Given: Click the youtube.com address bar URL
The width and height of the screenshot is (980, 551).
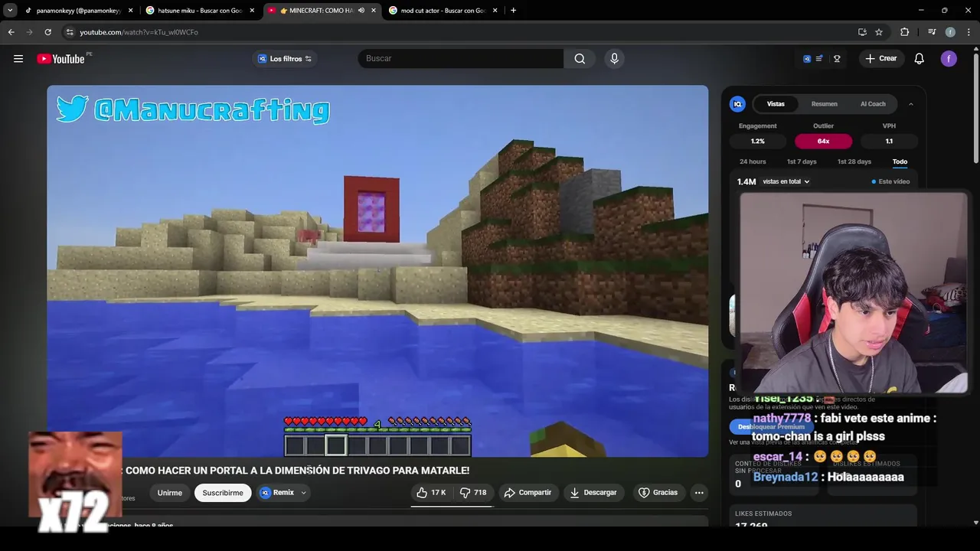Looking at the screenshot, I should coord(139,32).
